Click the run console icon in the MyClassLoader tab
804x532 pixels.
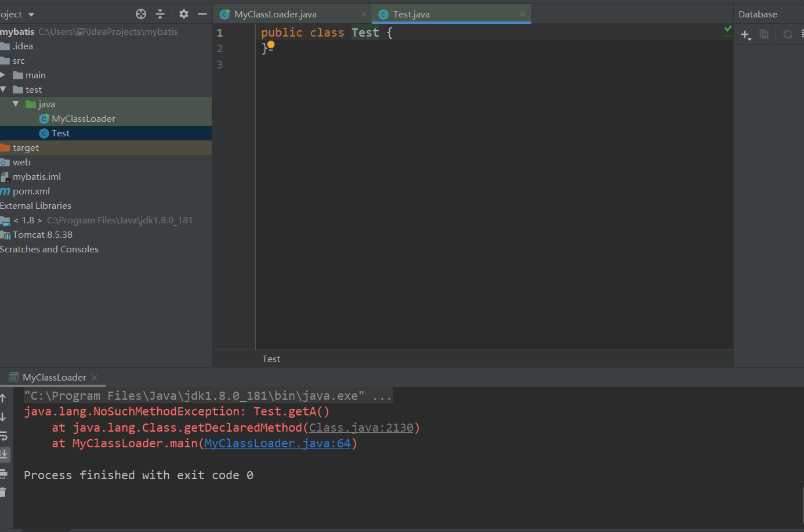coord(14,377)
